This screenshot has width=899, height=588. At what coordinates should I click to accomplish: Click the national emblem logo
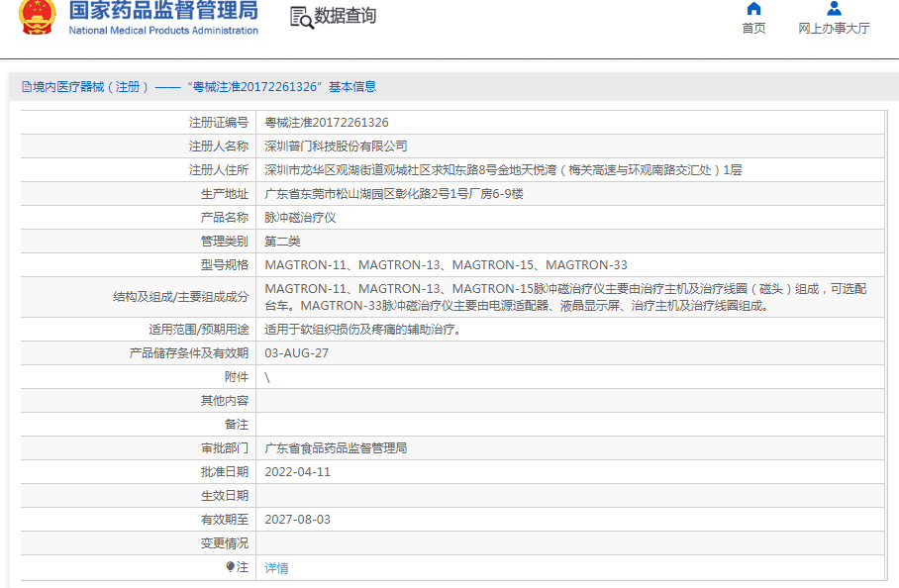point(38,17)
